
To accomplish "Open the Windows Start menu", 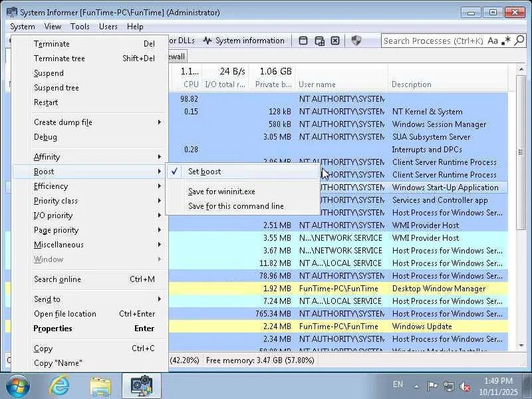I will pyautogui.click(x=18, y=386).
